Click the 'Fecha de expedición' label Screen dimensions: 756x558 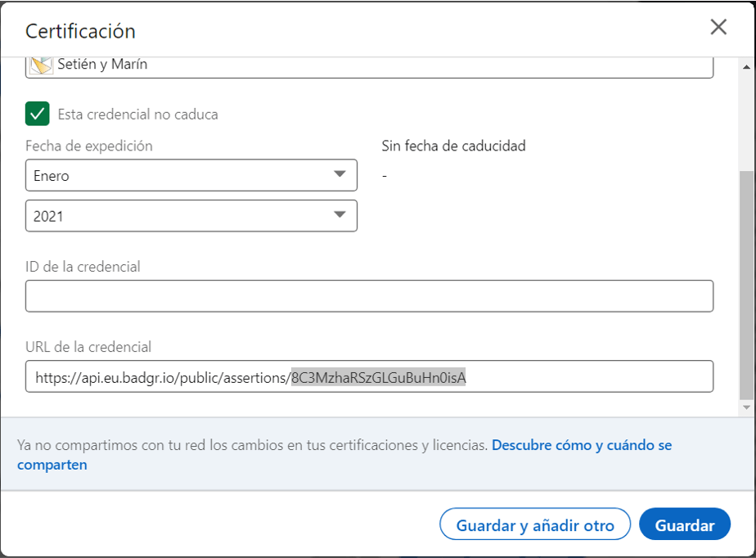(89, 146)
